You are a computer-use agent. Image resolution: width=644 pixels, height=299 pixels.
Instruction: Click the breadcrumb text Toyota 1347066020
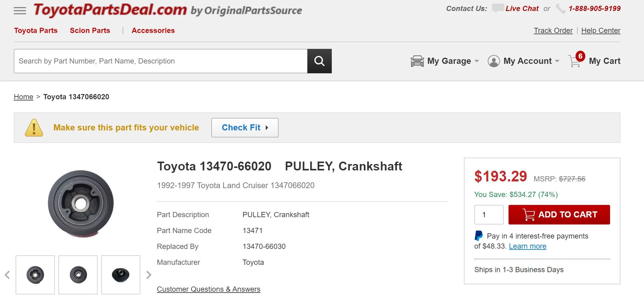pyautogui.click(x=76, y=97)
